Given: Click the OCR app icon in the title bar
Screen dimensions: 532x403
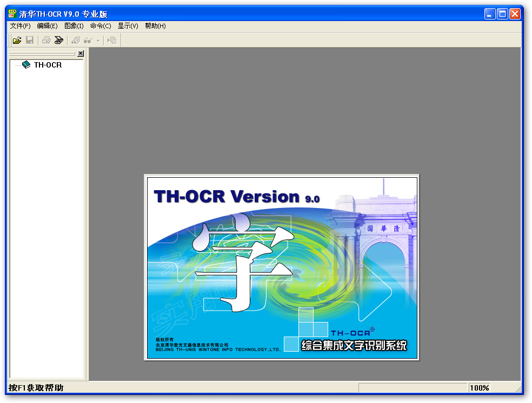Looking at the screenshot, I should pyautogui.click(x=12, y=14).
